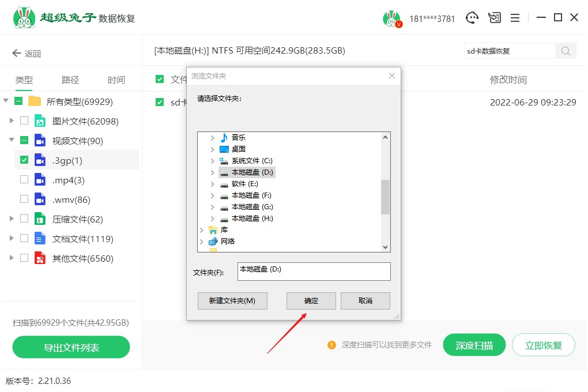Open the hamburger main menu
588x392 pixels.
(515, 18)
